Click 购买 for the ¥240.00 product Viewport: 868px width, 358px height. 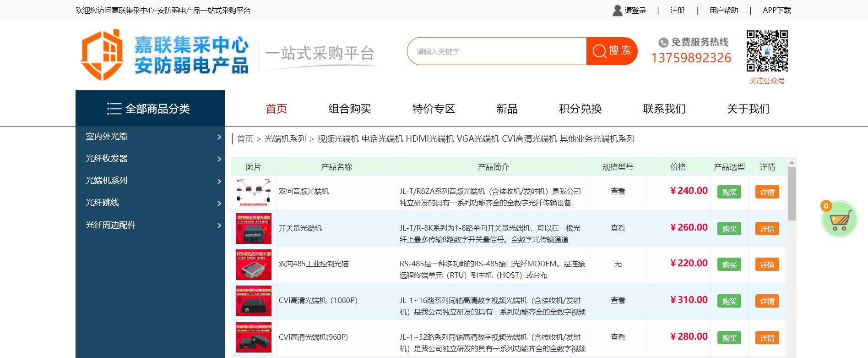tap(729, 192)
